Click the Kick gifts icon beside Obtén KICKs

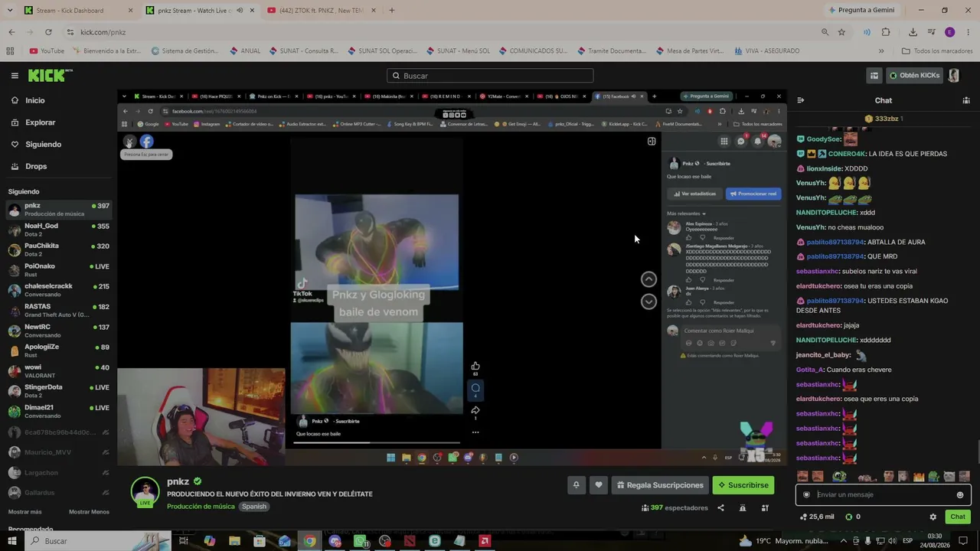point(874,76)
